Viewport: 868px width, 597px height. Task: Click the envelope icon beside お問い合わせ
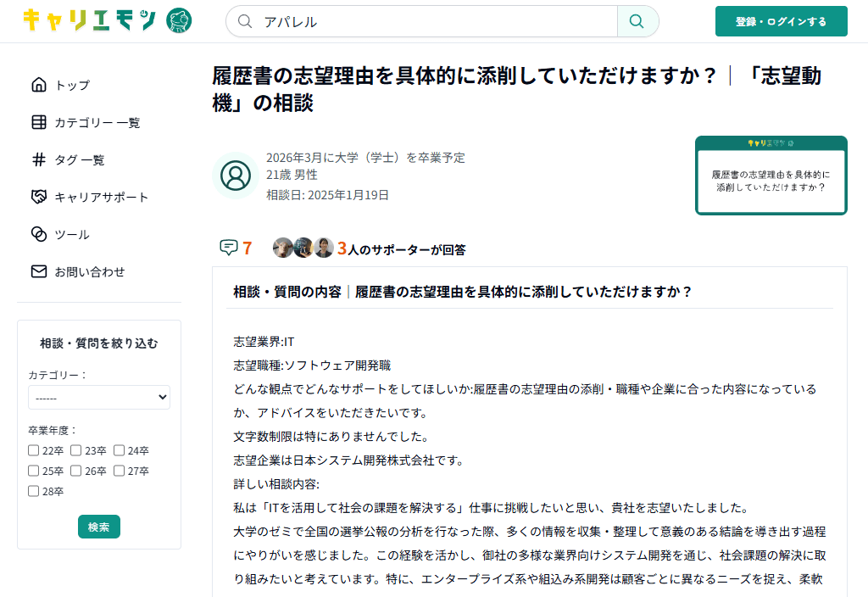[38, 271]
